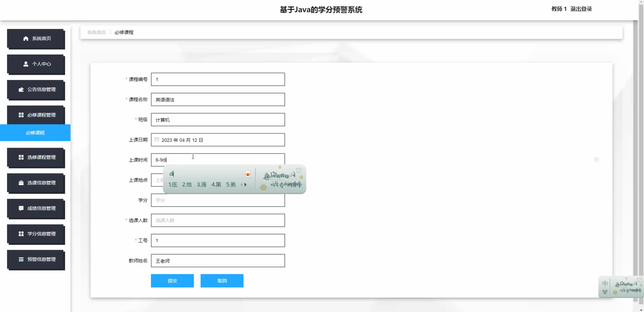The image size is (644, 312).
Task: Pick candidate 4.第 in IME list
Action: (216, 185)
